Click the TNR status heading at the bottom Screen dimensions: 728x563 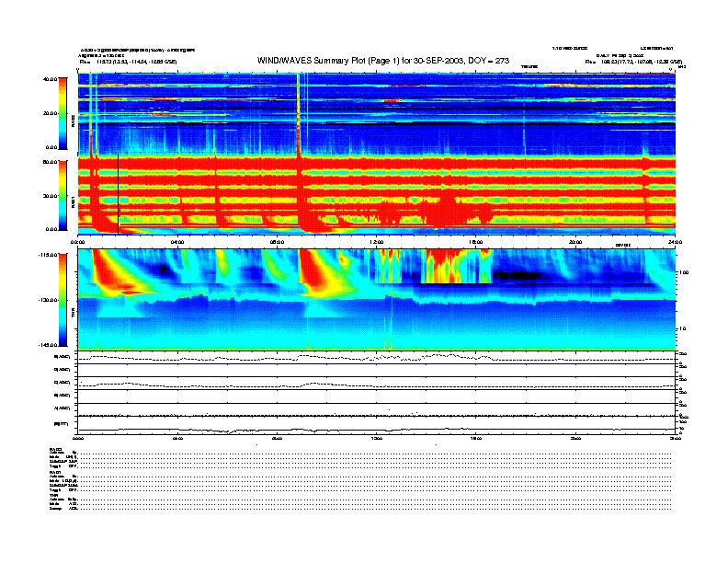[53, 495]
